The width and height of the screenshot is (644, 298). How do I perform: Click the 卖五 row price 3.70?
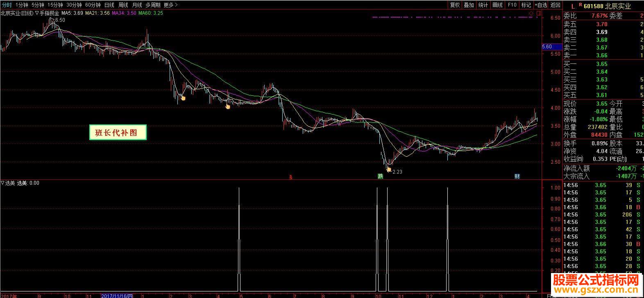[x=601, y=24]
